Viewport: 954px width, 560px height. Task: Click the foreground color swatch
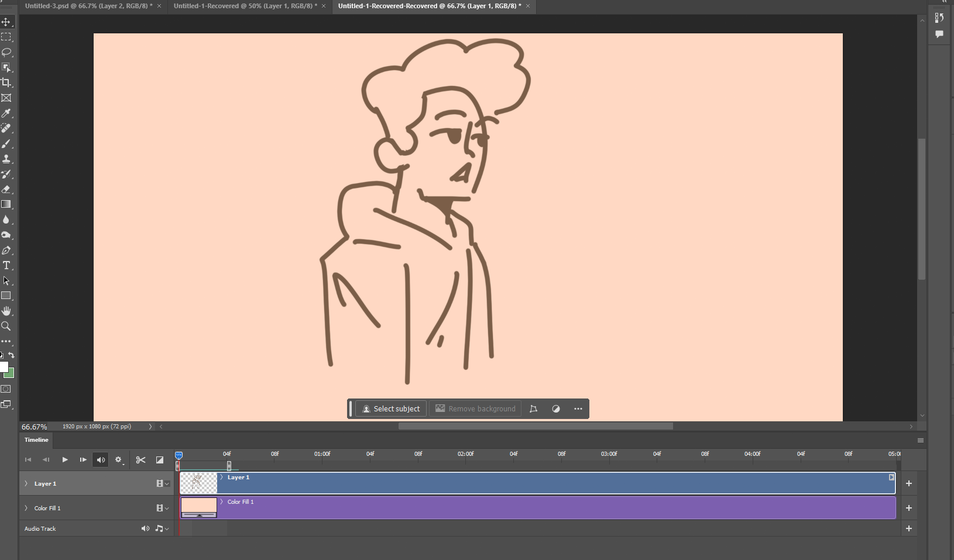[4, 367]
